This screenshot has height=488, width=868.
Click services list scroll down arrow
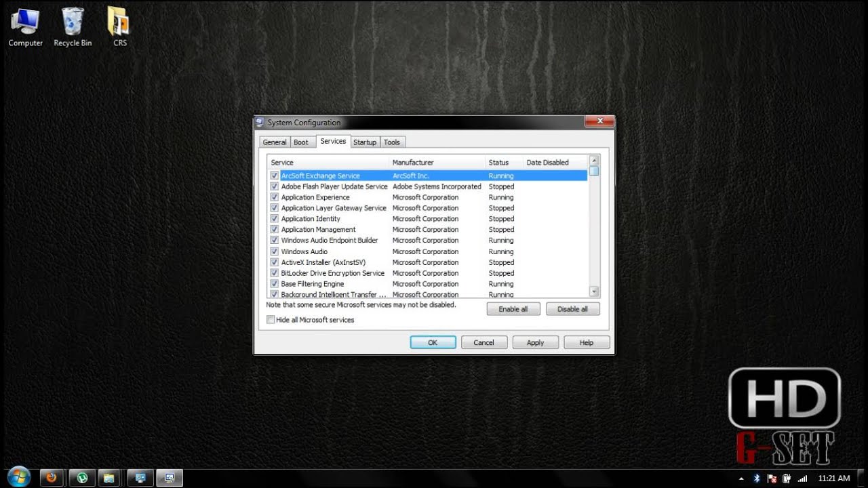594,291
